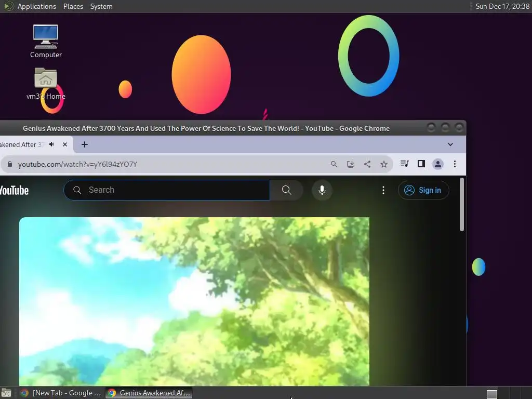Sign in to YouTube
The height and width of the screenshot is (399, 532).
423,190
